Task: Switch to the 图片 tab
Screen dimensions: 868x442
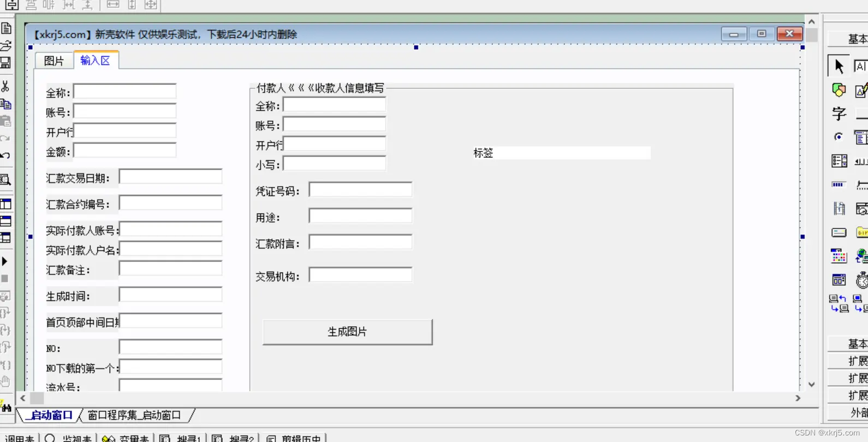Action: click(53, 61)
